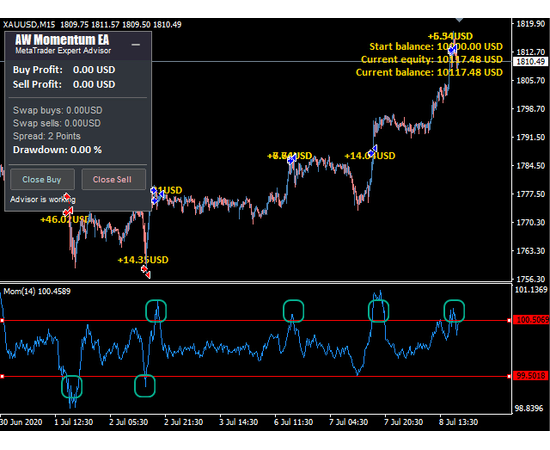Click the Close Buy button
Image resolution: width=550 pixels, height=450 pixels.
pyautogui.click(x=42, y=179)
